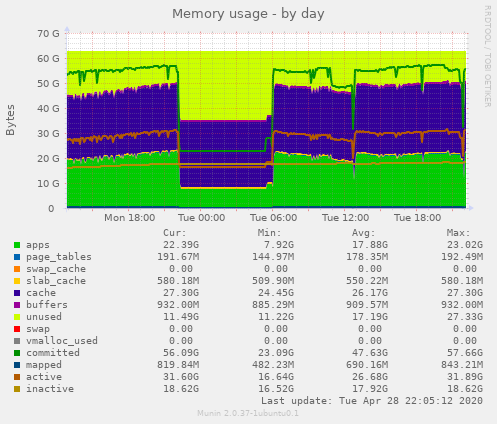Screen dimensions: 497x424
Task: Click the unused legend color swatch
Action: point(17,317)
